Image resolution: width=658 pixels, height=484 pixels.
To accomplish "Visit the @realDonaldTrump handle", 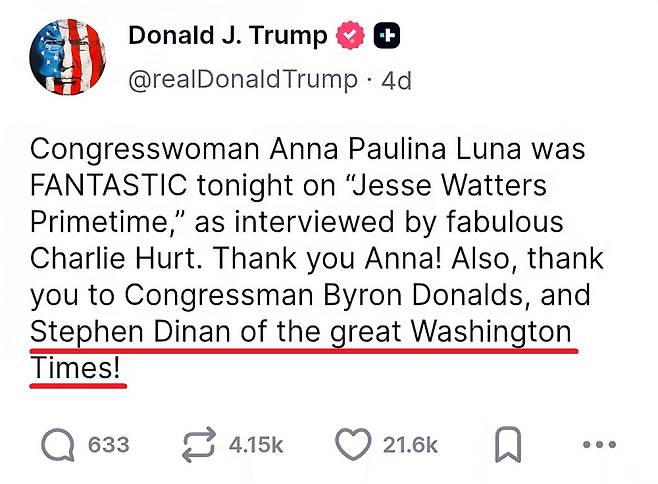I will (x=243, y=79).
